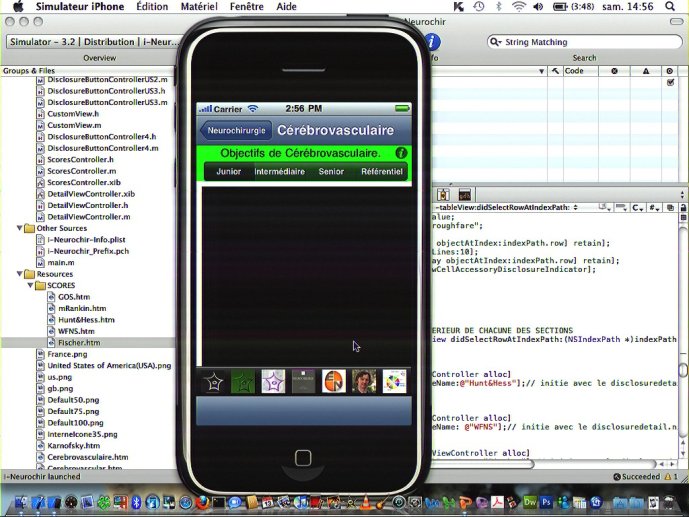Open Dreamweaver from the Dock
The image size is (689, 517).
point(530,502)
